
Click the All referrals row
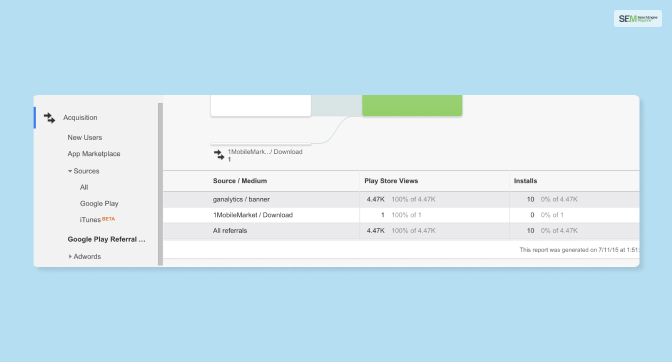click(x=401, y=230)
